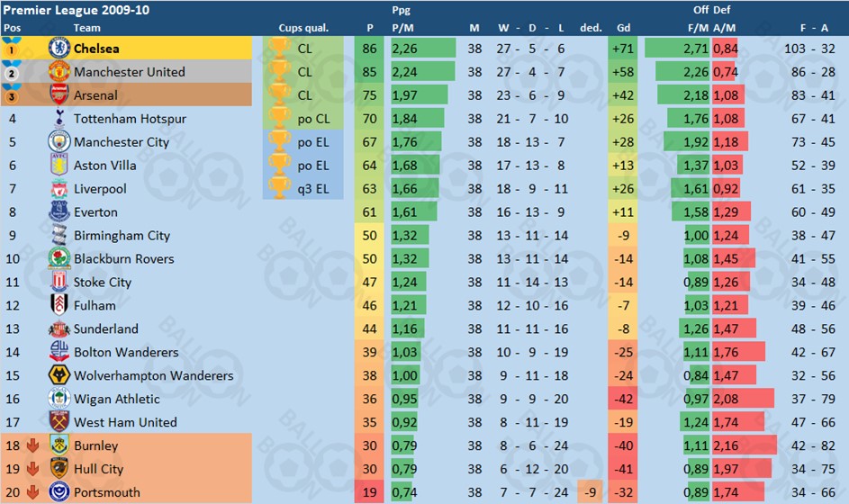Click the Liverpool club crest
The width and height of the screenshot is (849, 504).
click(x=59, y=188)
